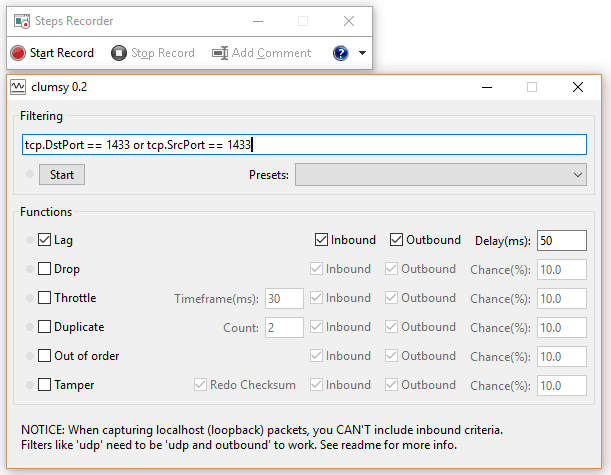This screenshot has width=611, height=475.
Task: Click the Lag Delay(ms) field showing 50
Action: (562, 240)
